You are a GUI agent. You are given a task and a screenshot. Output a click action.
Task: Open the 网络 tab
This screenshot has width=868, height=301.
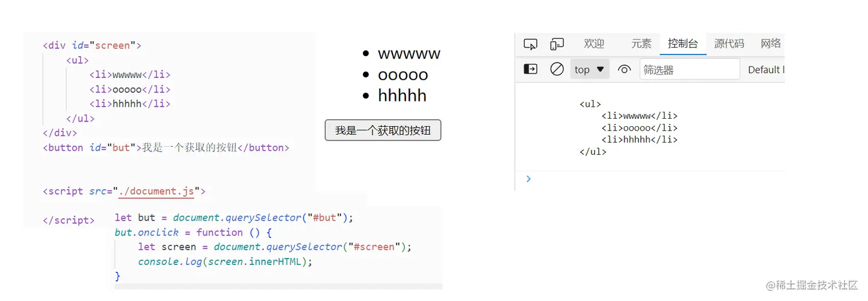coord(771,44)
